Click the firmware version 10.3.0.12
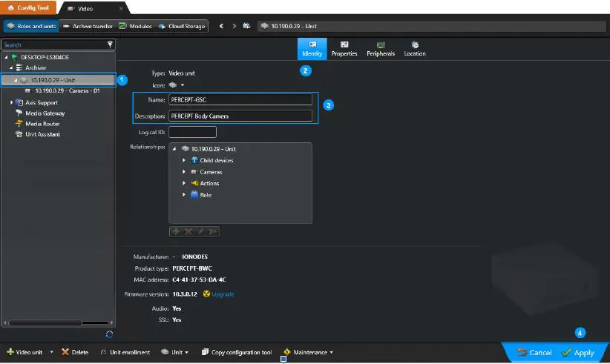 pyautogui.click(x=185, y=294)
